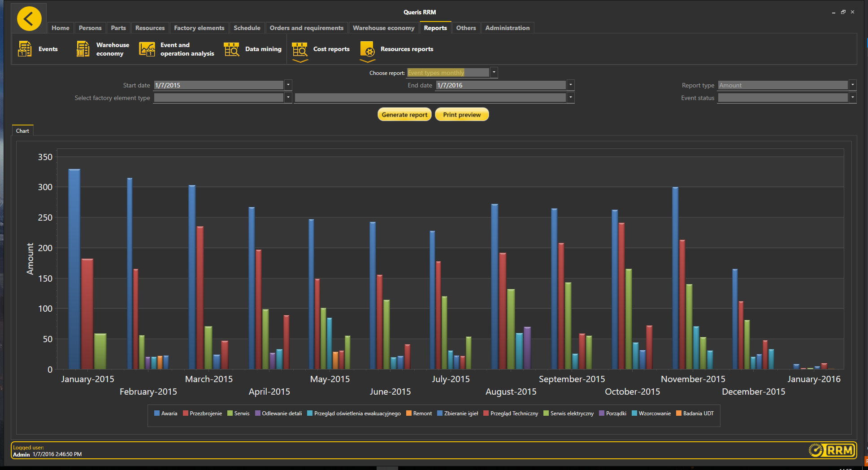Open the Orders and requirements tab
Screen dimensions: 868x470
[307, 27]
